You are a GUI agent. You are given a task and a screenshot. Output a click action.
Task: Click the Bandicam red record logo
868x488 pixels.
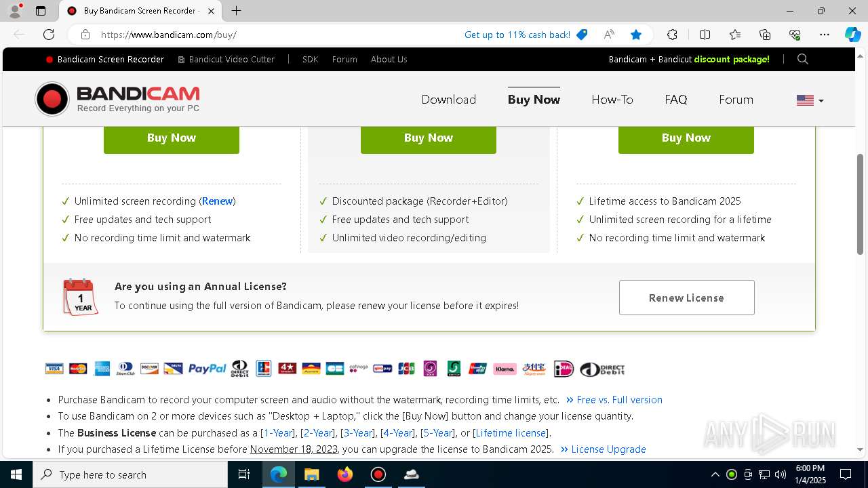pos(52,100)
